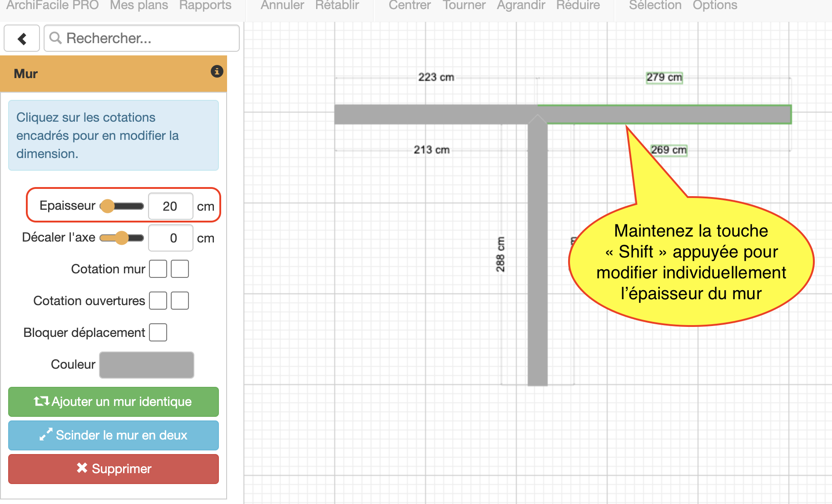Open the Options menu

(714, 5)
